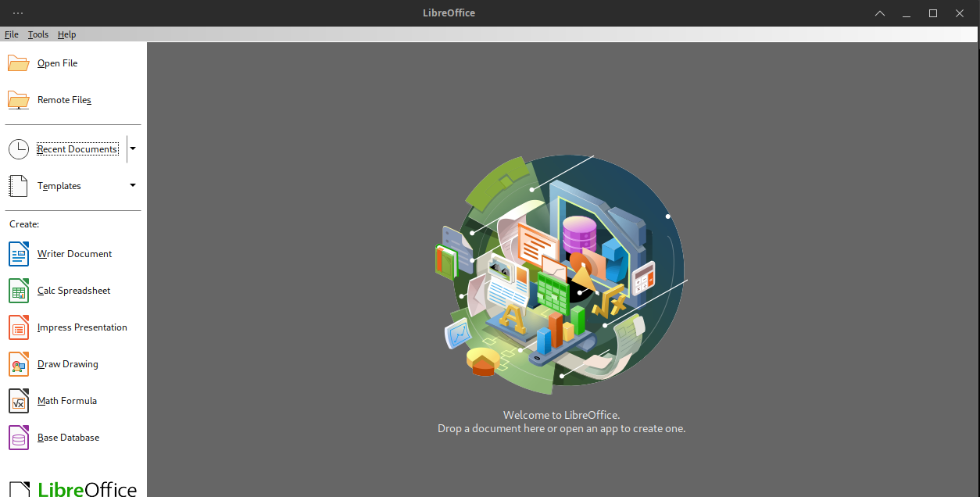This screenshot has width=980, height=497.
Task: Open the Tools menu
Action: click(x=38, y=34)
